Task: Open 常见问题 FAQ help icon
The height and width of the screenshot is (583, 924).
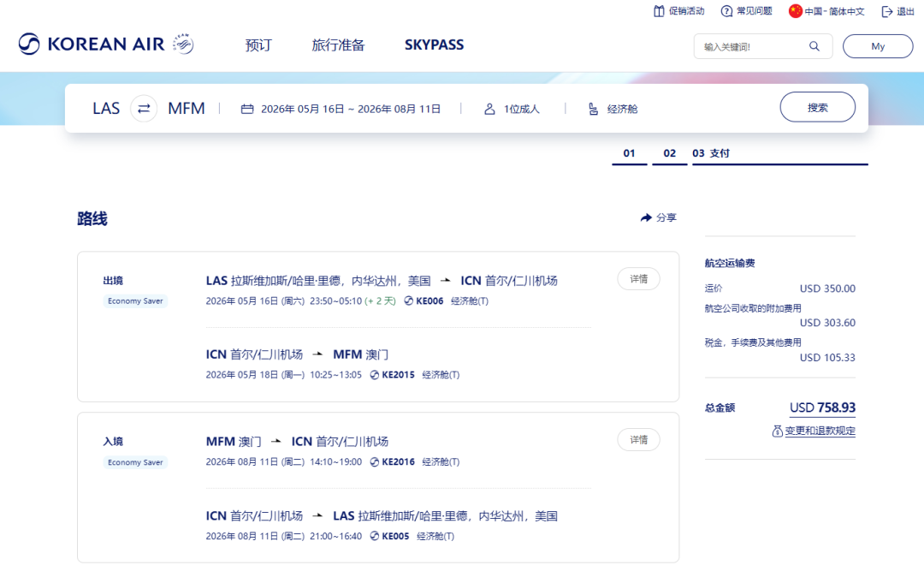Action: 726,11
